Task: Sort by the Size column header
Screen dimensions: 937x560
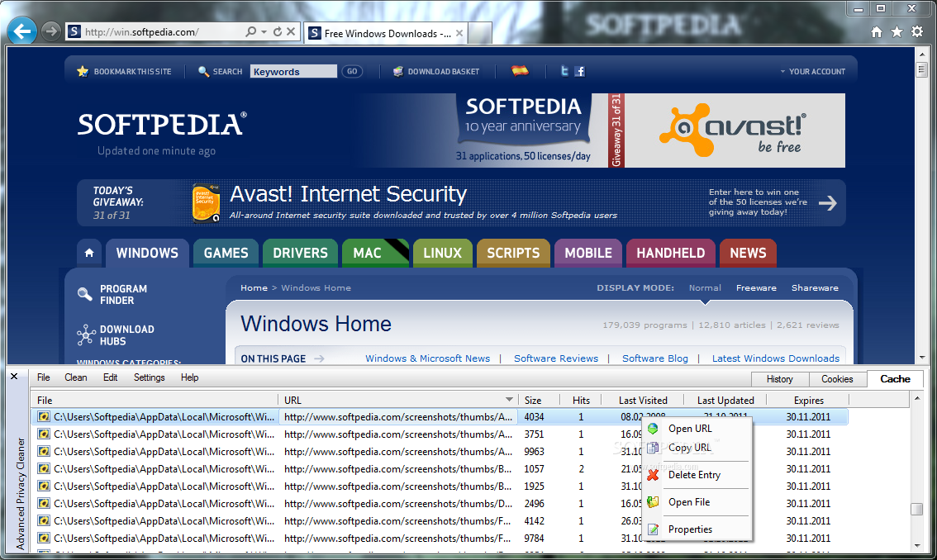Action: pyautogui.click(x=539, y=401)
